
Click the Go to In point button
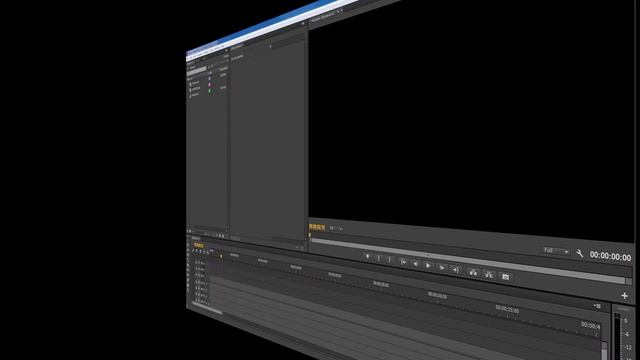403,262
